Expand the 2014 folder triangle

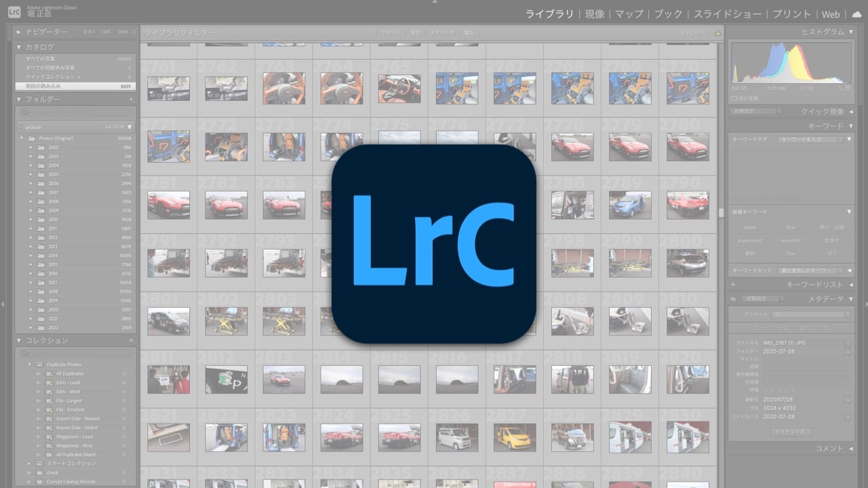pos(31,256)
